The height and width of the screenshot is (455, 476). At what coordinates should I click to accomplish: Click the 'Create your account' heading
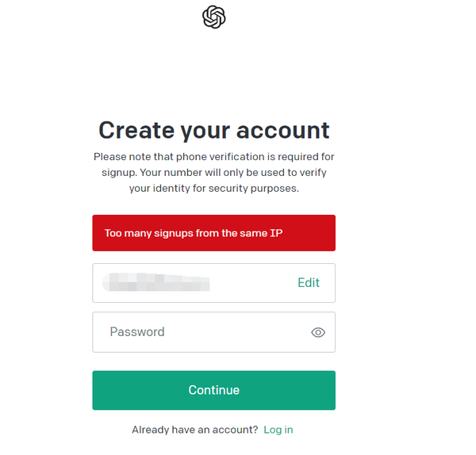coord(214,130)
